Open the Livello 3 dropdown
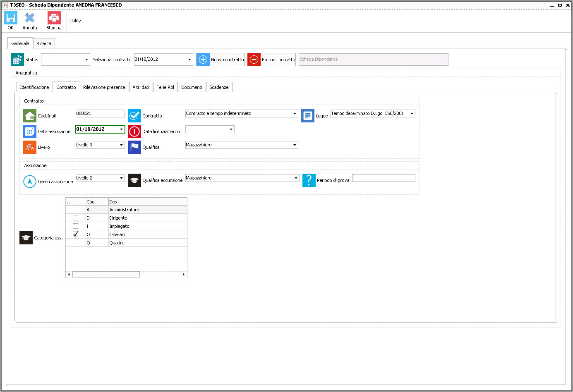 point(121,145)
